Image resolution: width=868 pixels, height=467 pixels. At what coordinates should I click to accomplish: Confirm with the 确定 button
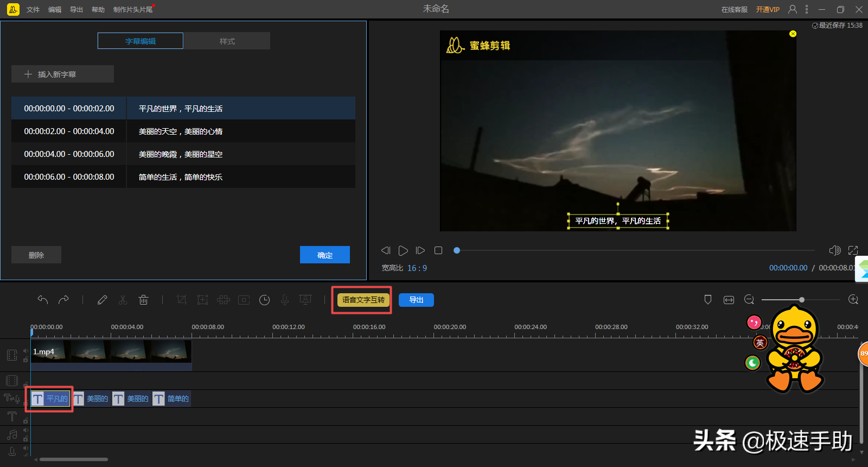pyautogui.click(x=325, y=255)
